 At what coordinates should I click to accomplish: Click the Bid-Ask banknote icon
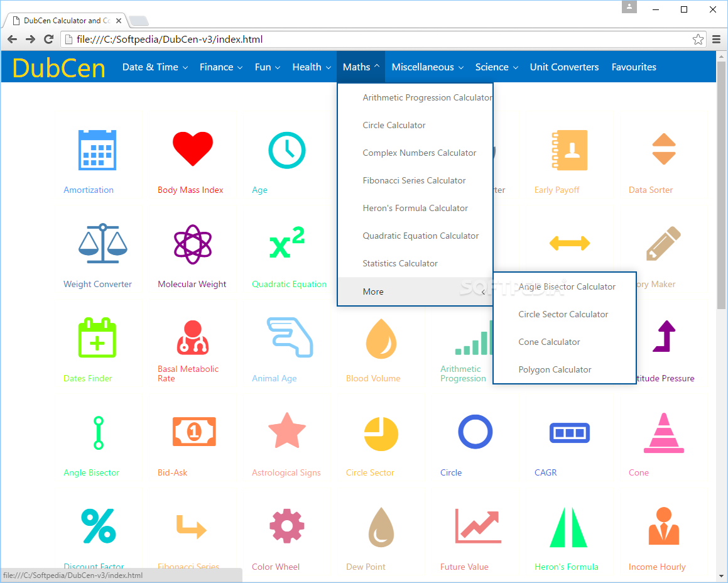pyautogui.click(x=194, y=432)
